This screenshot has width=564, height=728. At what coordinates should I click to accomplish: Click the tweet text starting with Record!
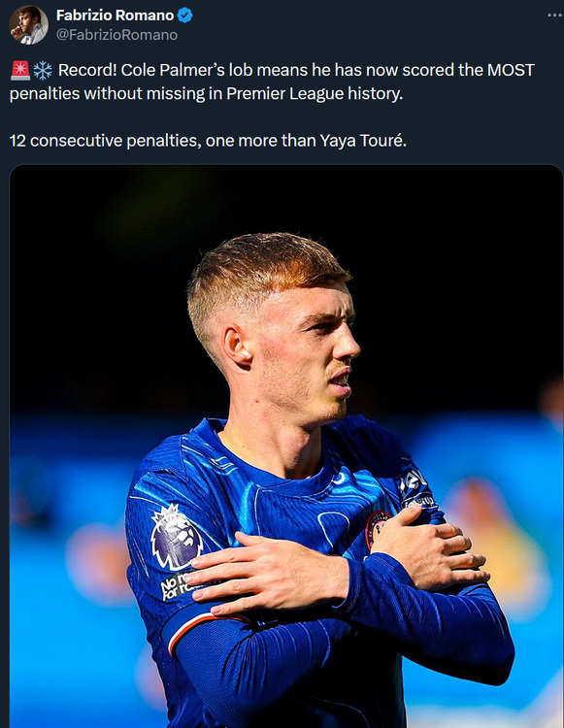coord(272,82)
